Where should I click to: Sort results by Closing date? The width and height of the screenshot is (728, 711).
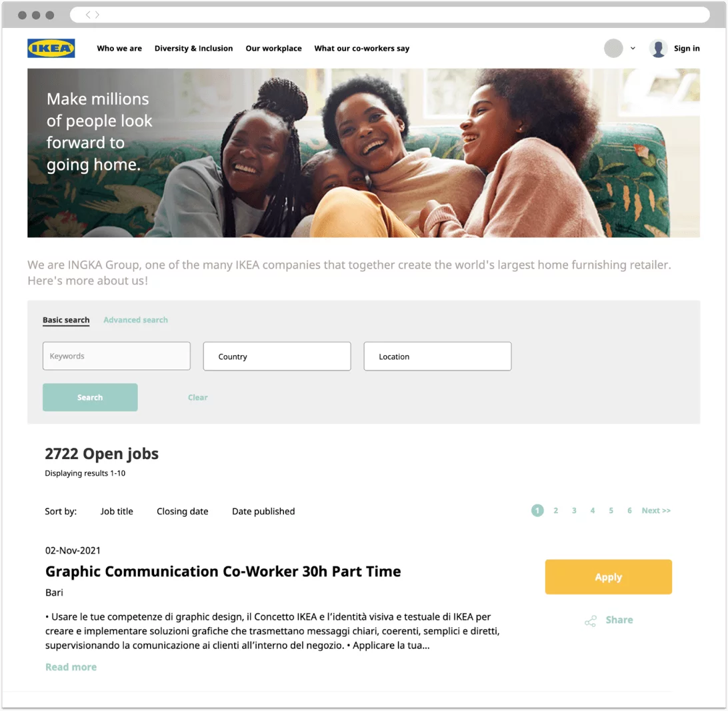point(183,512)
